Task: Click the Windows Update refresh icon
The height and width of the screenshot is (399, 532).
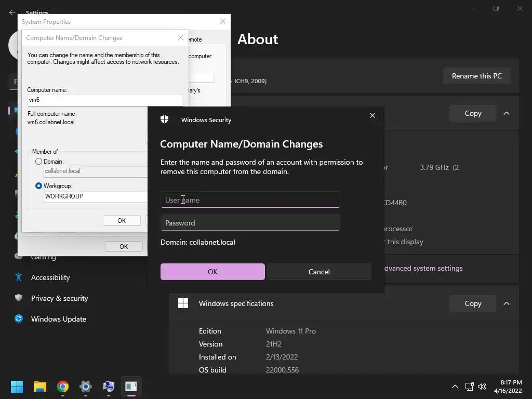Action: click(19, 318)
